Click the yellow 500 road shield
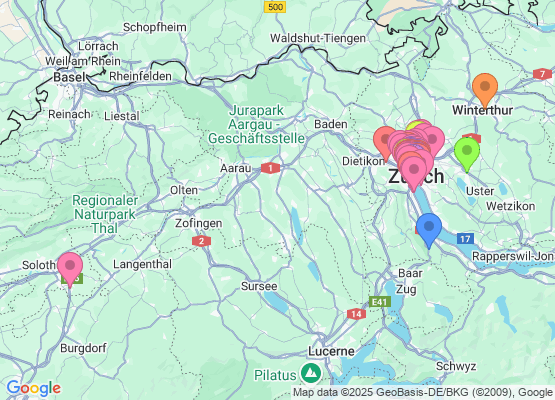 [x=275, y=7]
